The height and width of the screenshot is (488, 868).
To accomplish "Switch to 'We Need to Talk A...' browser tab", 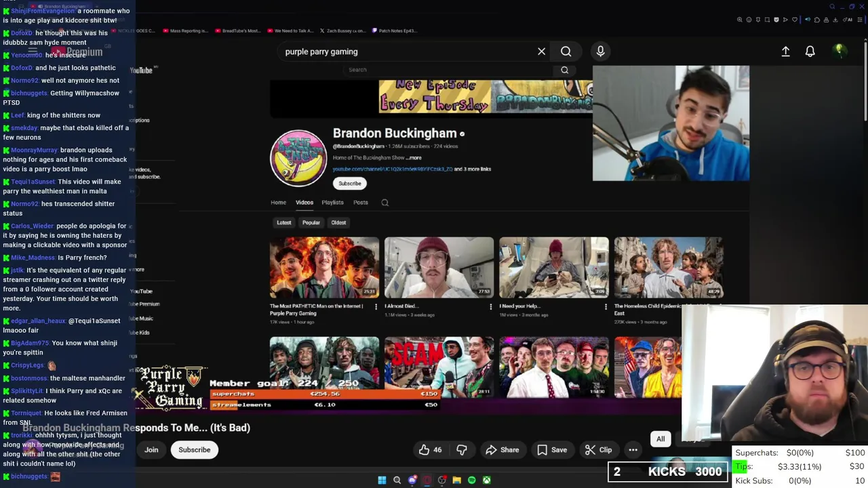I will (x=290, y=30).
